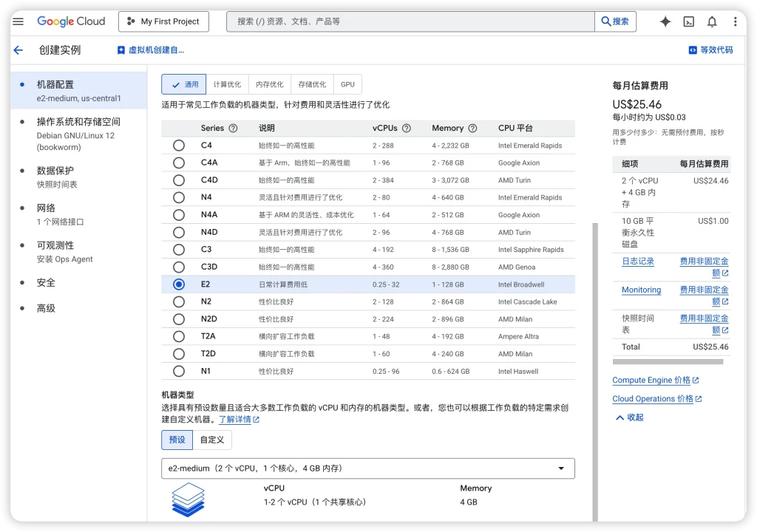Click the help icon next to Series
The height and width of the screenshot is (532, 757).
pyautogui.click(x=233, y=128)
